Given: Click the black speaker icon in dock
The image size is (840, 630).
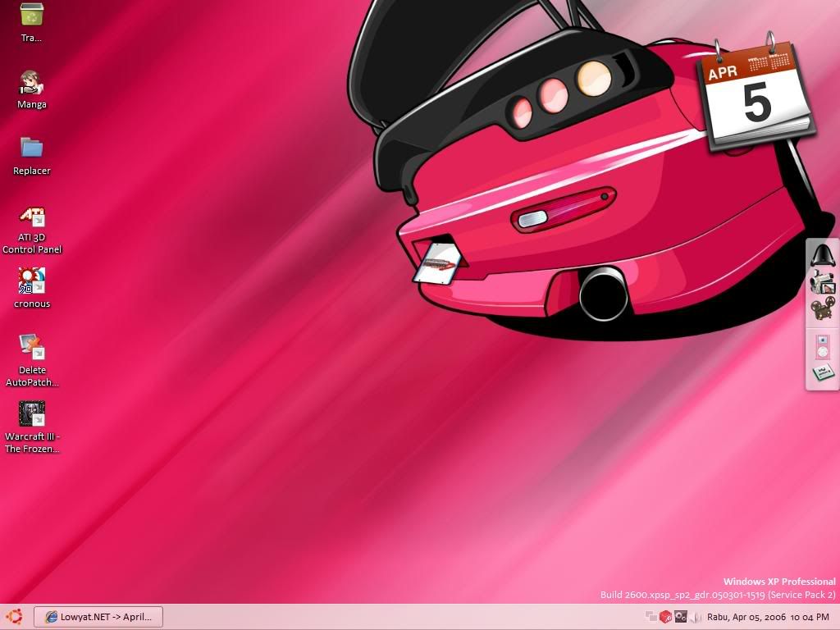Looking at the screenshot, I should click(x=822, y=255).
